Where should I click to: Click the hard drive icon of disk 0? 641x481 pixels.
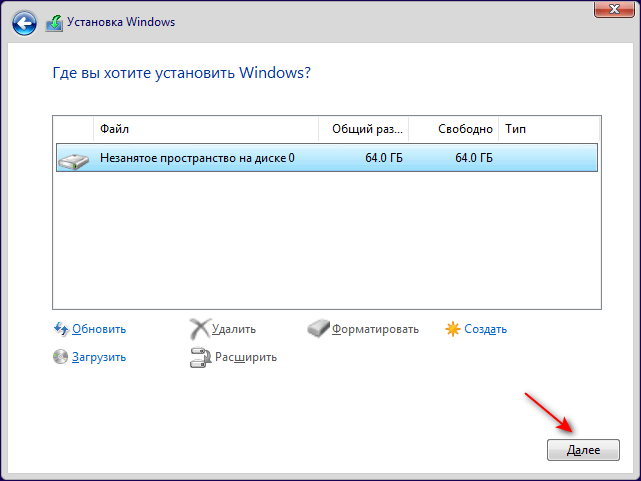pos(73,161)
